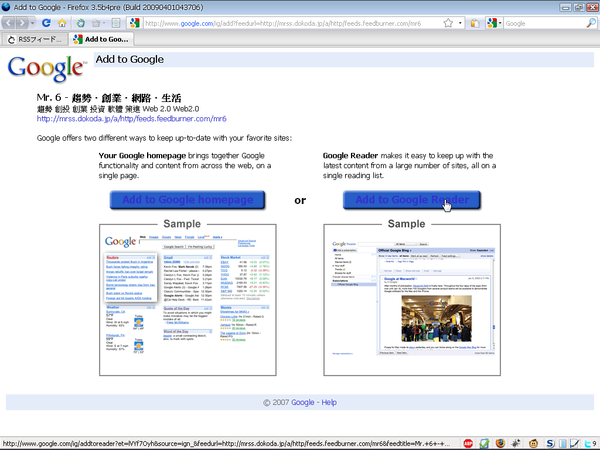
Task: Click Add to Google Reader button
Action: pos(412,200)
